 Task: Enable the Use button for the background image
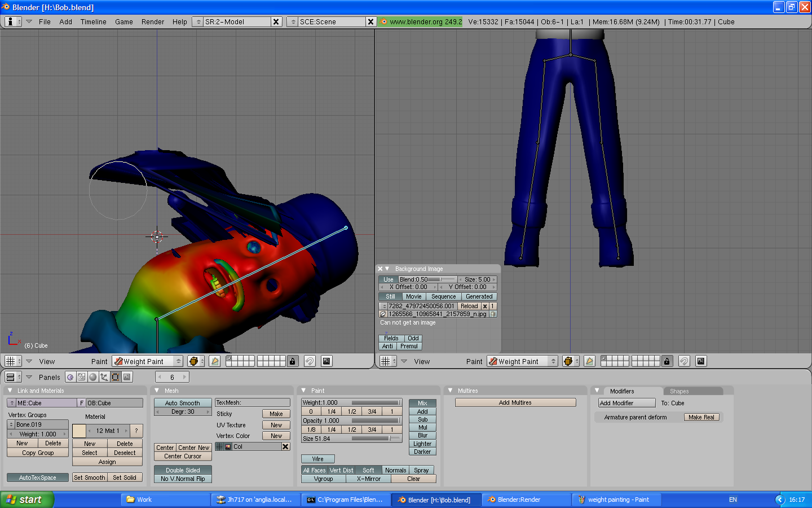pos(388,279)
